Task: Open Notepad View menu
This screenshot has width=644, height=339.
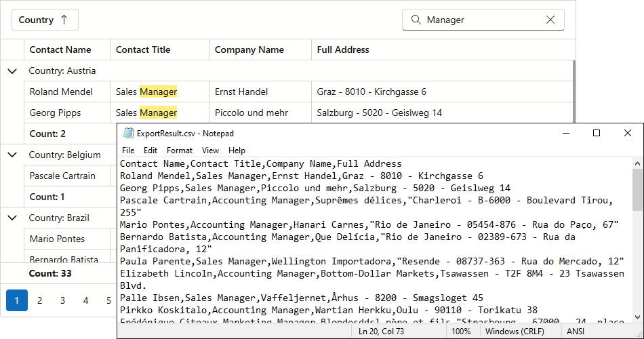Action: pos(210,151)
